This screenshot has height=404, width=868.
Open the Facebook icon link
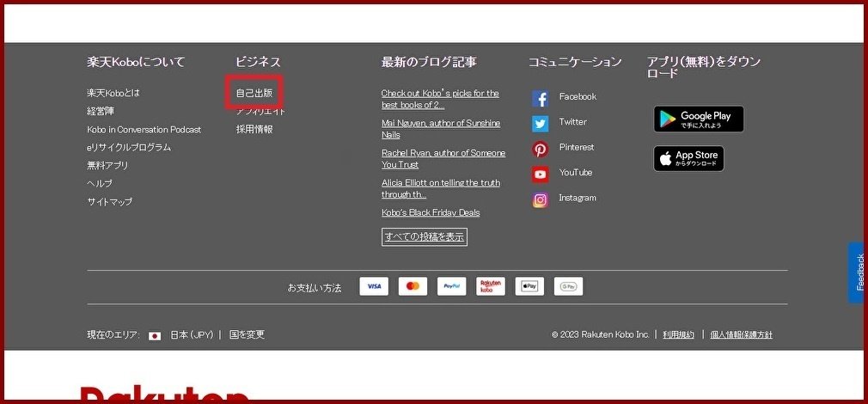(541, 99)
